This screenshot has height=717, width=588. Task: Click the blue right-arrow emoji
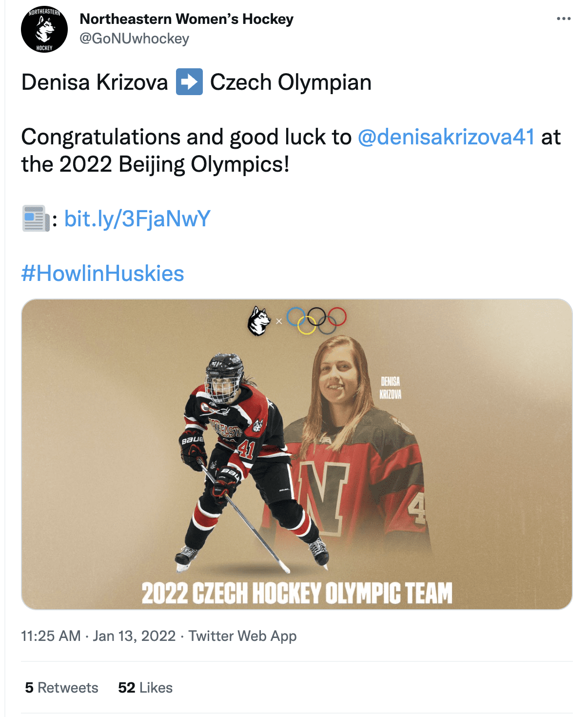coord(189,82)
